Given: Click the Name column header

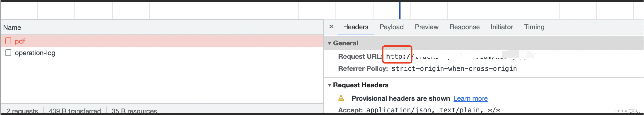Looking at the screenshot, I should [x=12, y=27].
